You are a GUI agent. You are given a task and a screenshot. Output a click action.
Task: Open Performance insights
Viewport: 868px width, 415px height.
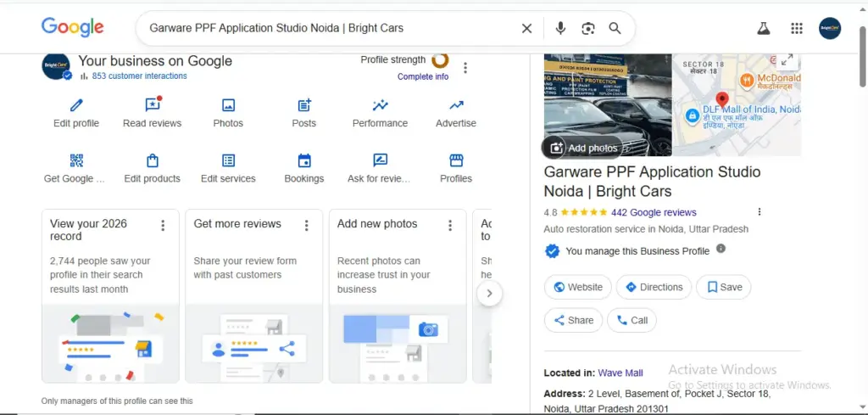(x=381, y=114)
